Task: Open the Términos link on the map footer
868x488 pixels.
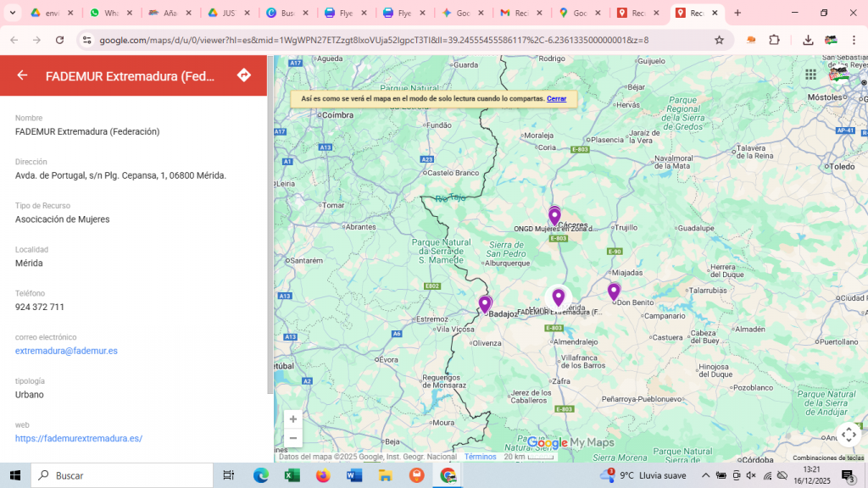Action: [x=480, y=457]
